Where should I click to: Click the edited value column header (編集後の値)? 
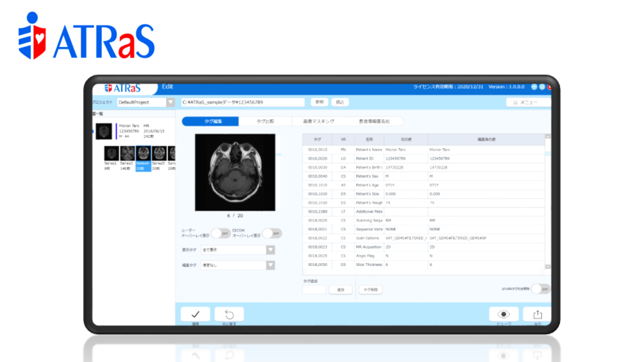coord(487,139)
